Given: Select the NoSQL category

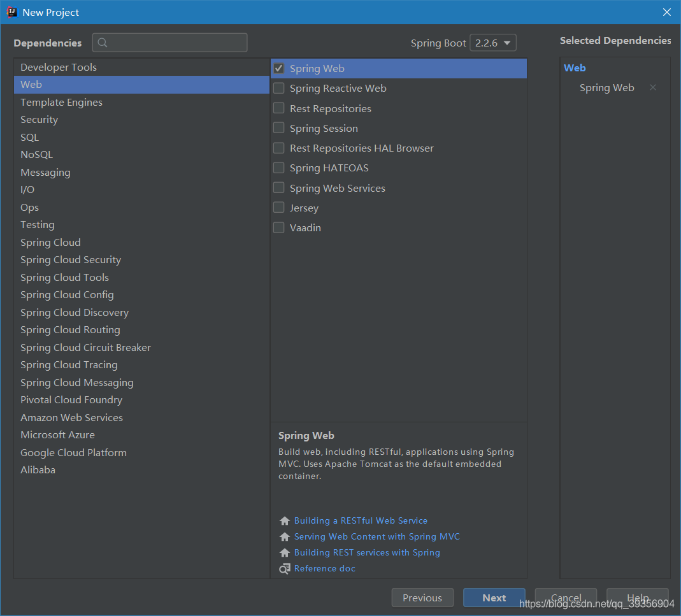Looking at the screenshot, I should (141, 155).
